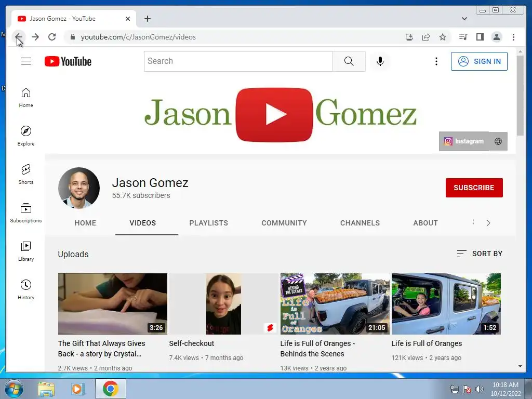This screenshot has height=399, width=532.
Task: Open Library in the sidebar
Action: click(26, 251)
